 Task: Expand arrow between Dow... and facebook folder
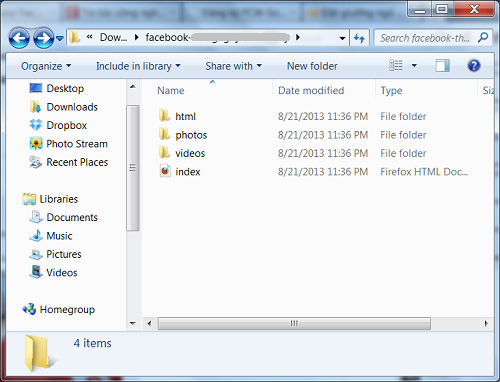tap(136, 37)
